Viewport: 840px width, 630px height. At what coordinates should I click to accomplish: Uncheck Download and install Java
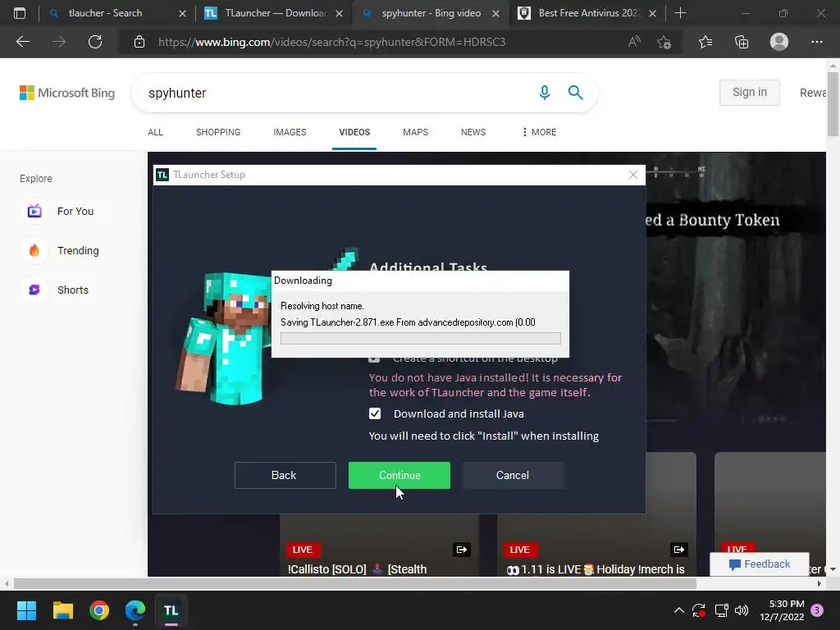click(x=374, y=413)
